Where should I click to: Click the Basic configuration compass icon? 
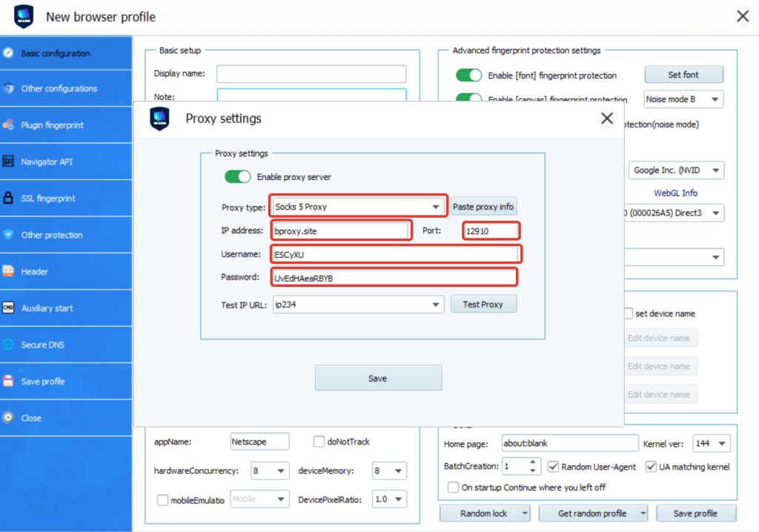click(8, 53)
